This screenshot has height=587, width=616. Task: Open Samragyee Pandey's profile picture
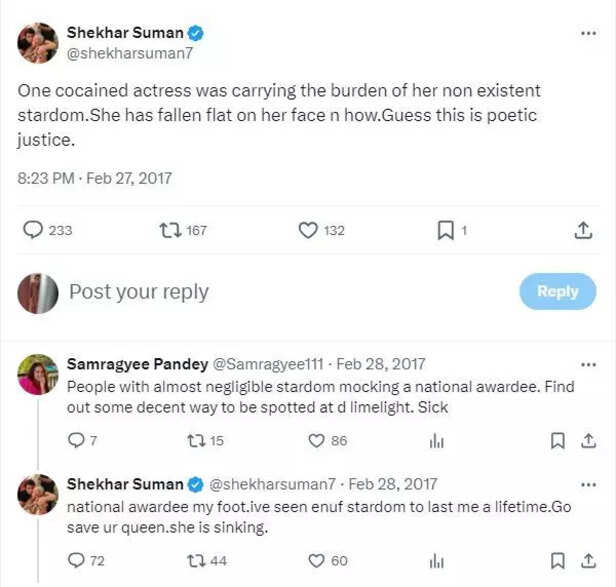pyautogui.click(x=38, y=375)
